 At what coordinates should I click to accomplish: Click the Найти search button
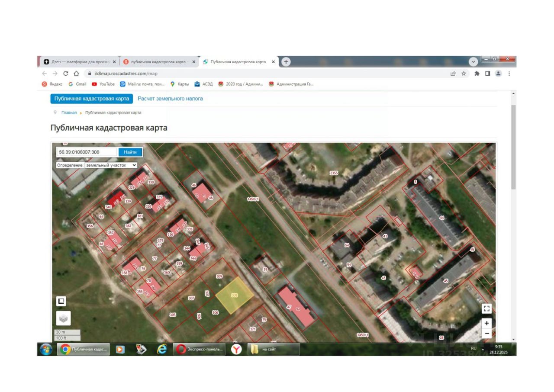(130, 152)
